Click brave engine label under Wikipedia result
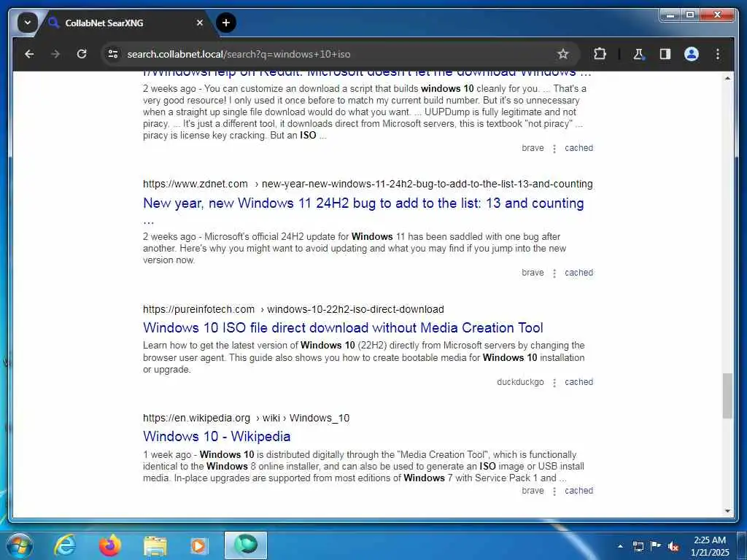The height and width of the screenshot is (560, 747). (533, 491)
